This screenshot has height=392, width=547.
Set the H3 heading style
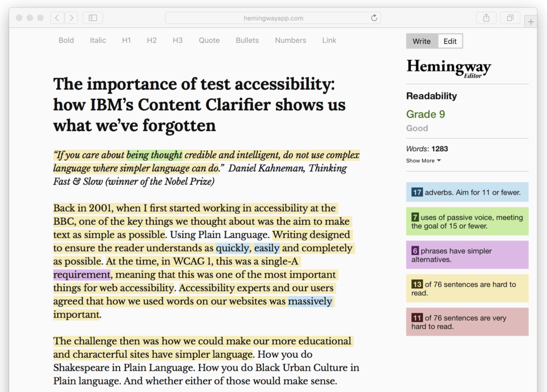pyautogui.click(x=177, y=41)
